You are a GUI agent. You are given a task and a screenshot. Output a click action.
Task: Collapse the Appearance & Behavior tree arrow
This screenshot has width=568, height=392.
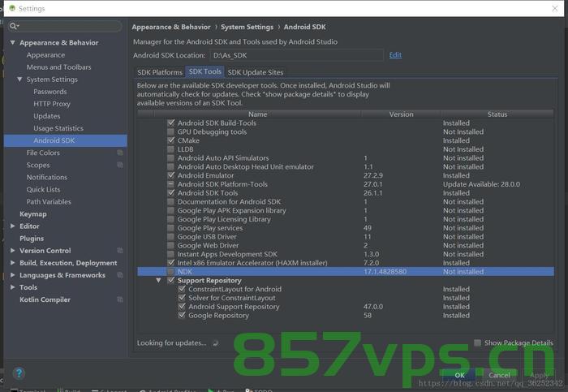tap(13, 42)
